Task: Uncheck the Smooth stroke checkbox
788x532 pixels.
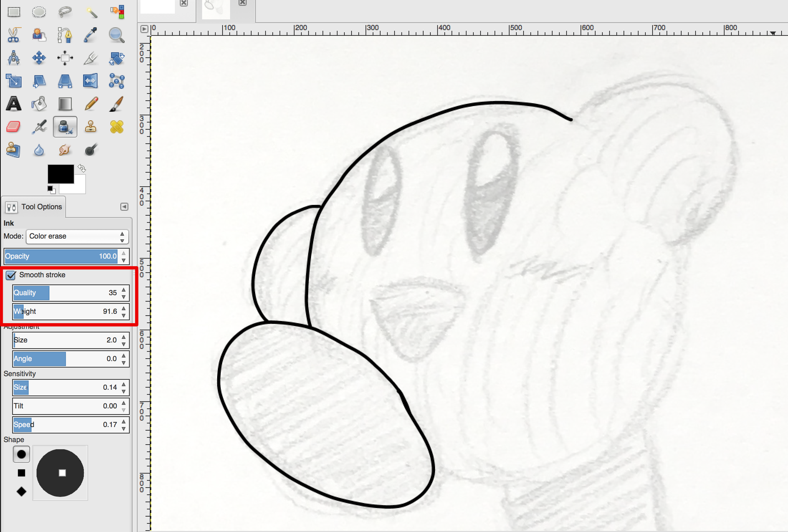Action: point(11,275)
